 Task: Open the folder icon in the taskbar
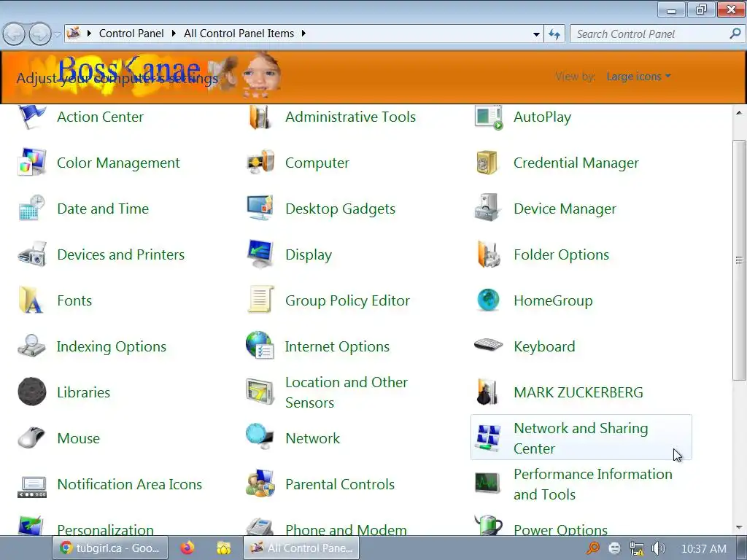[x=223, y=548]
